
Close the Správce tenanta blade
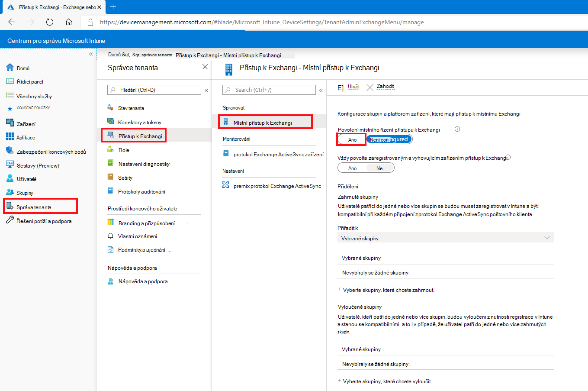click(205, 67)
